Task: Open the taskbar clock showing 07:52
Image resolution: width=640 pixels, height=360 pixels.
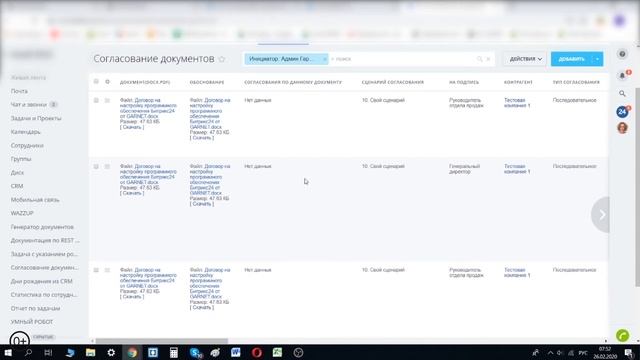Action: coord(605,353)
